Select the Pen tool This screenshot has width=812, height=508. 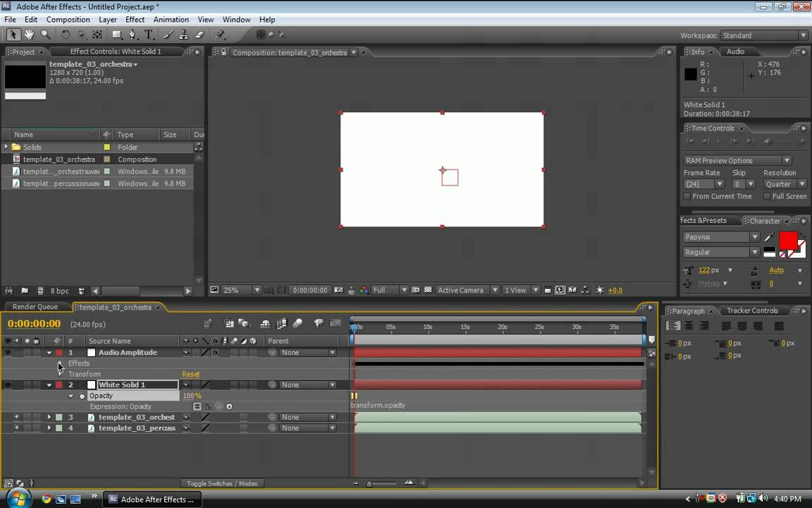(x=133, y=35)
